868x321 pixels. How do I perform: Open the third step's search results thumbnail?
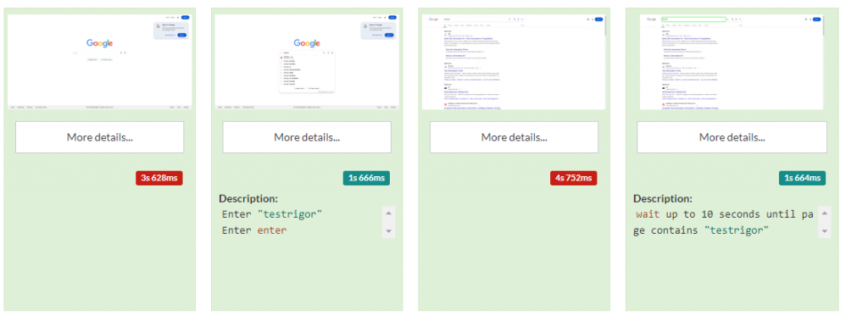pos(514,62)
